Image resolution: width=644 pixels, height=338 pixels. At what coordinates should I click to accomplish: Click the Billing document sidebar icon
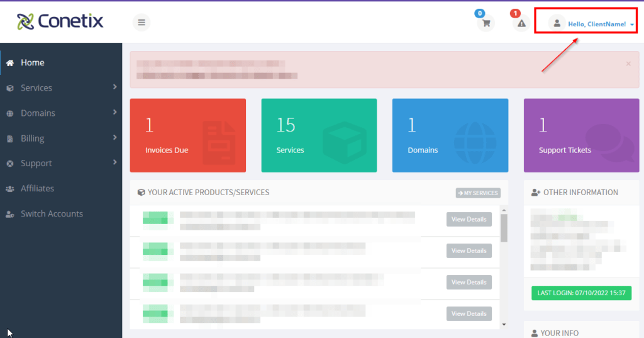point(10,138)
